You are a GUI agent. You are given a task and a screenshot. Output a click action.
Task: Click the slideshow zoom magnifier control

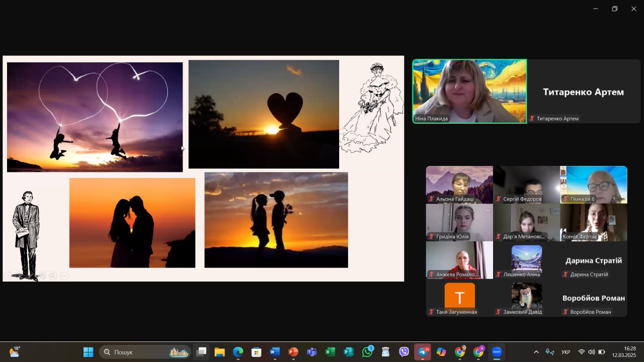[53, 276]
